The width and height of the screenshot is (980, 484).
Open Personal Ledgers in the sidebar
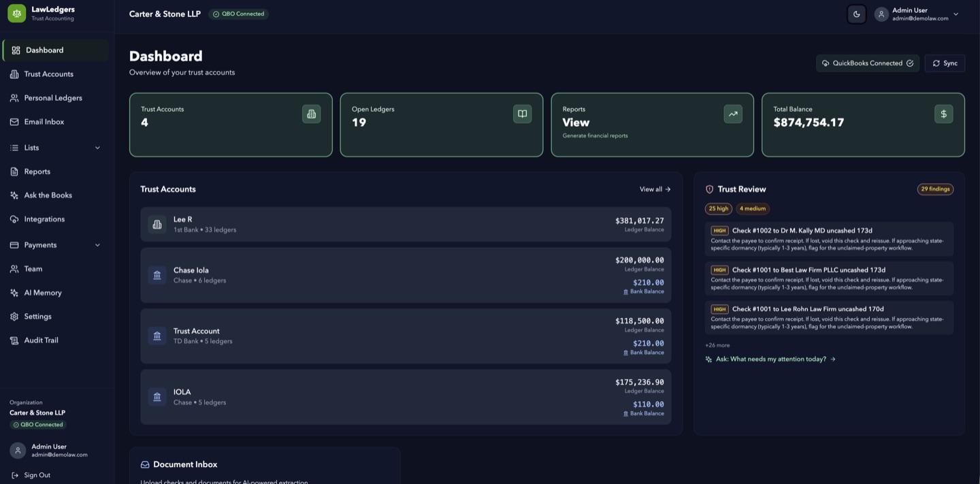pyautogui.click(x=55, y=98)
